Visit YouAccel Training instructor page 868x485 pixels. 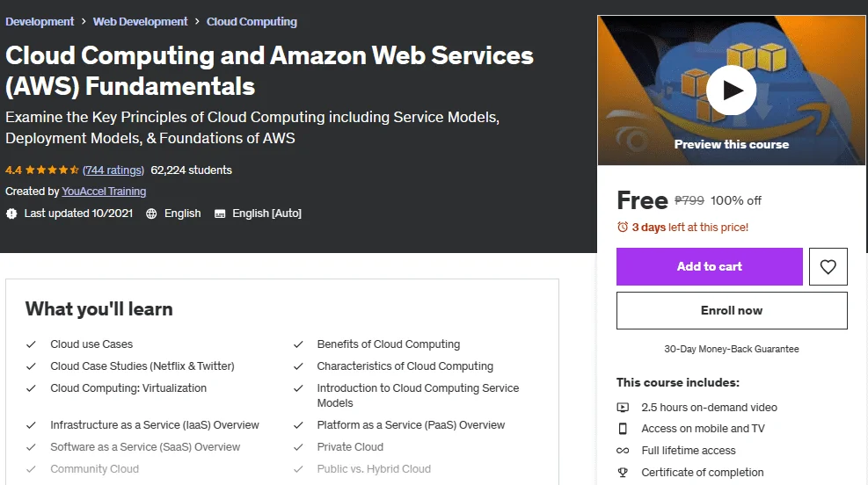pyautogui.click(x=104, y=192)
